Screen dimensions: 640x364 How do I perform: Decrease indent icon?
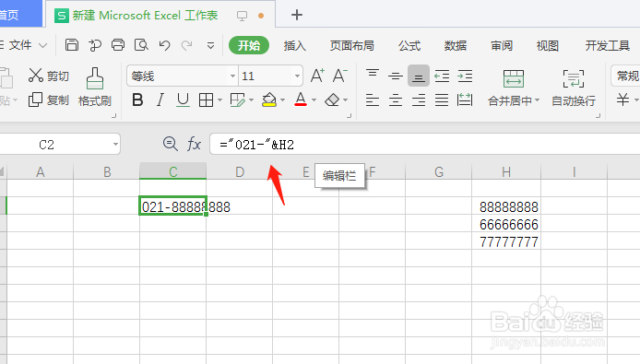coord(442,76)
